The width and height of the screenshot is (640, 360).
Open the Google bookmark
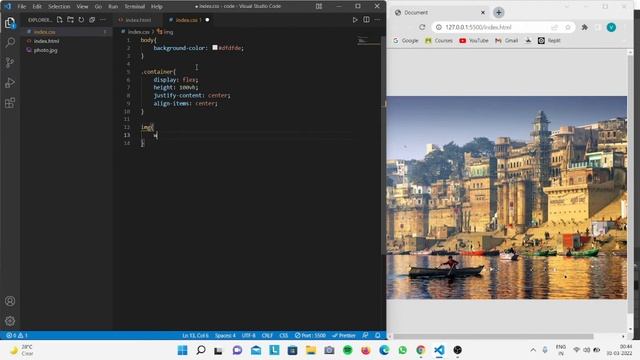pyautogui.click(x=405, y=40)
